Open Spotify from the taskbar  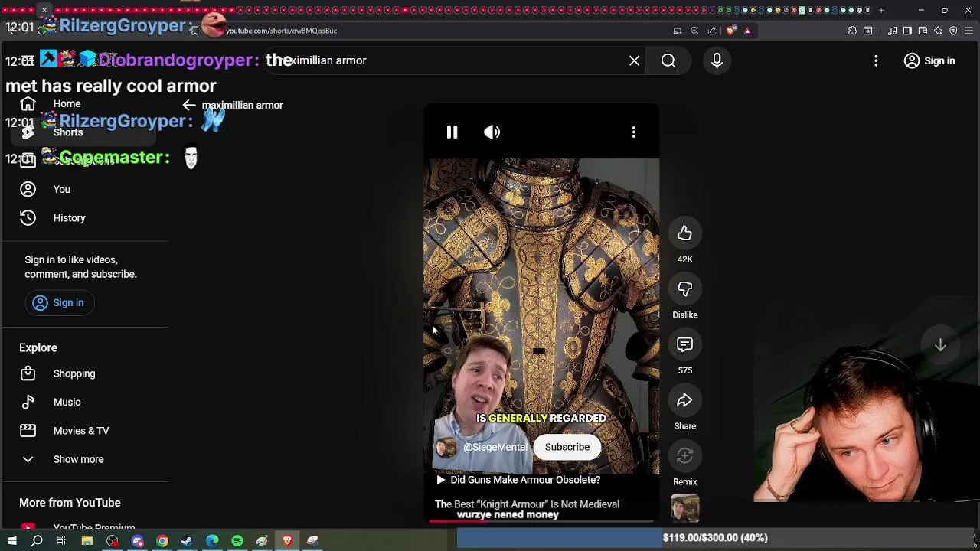tap(237, 541)
